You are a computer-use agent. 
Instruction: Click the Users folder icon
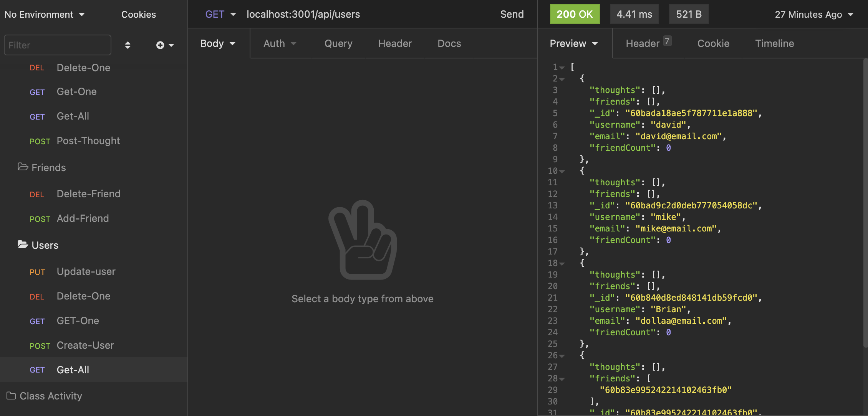22,245
